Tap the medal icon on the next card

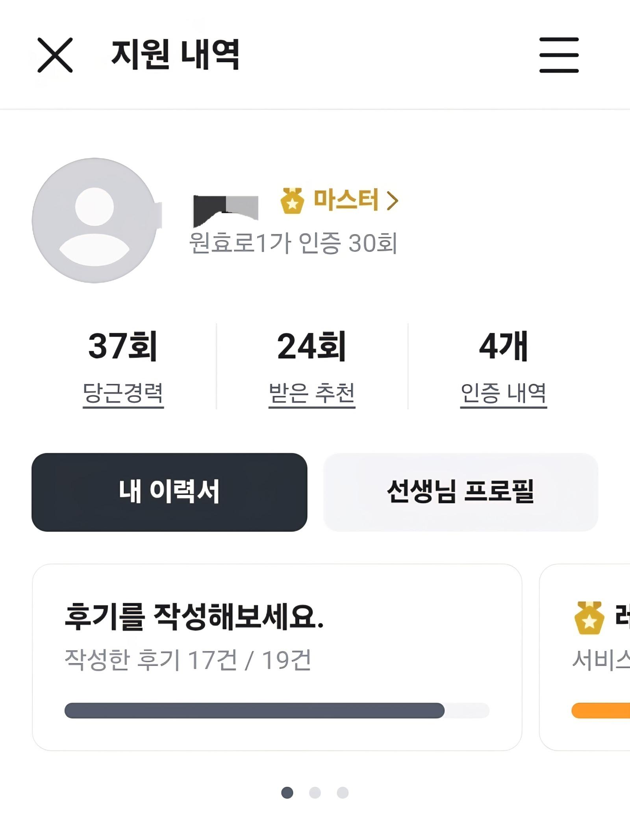[589, 618]
